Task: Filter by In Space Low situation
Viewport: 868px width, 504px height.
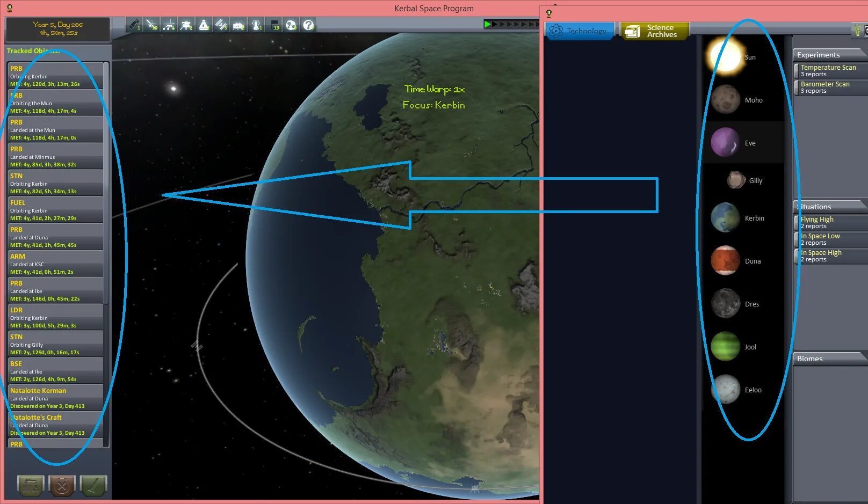Action: [x=831, y=239]
